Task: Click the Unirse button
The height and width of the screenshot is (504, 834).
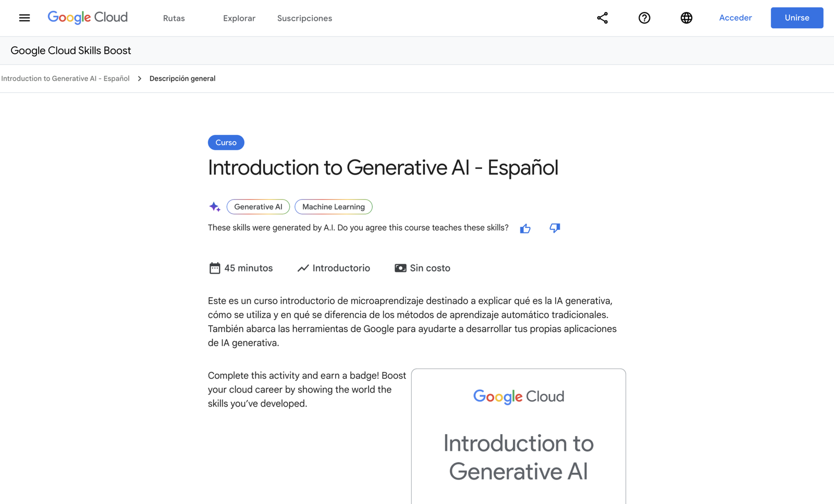Action: (x=797, y=18)
